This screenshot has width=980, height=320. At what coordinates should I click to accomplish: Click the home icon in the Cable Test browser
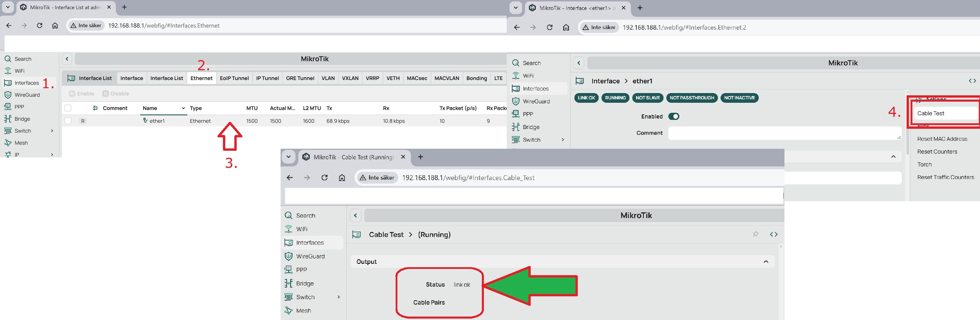(342, 178)
